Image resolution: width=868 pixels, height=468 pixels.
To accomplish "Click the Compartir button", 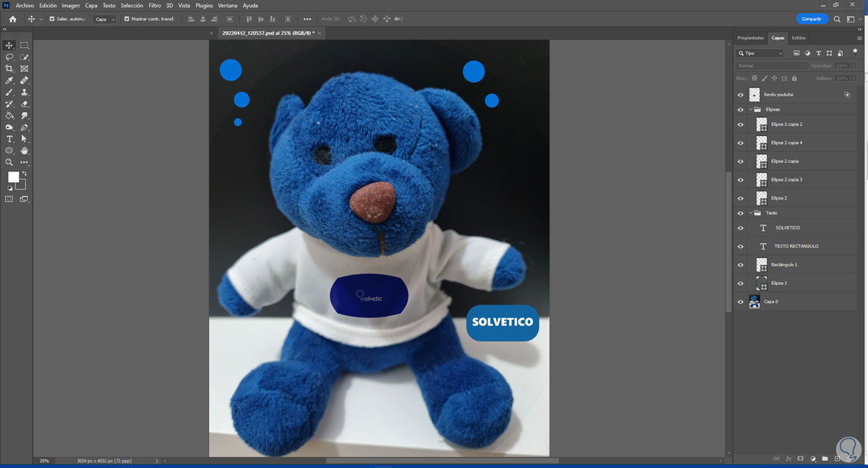I will (x=812, y=19).
